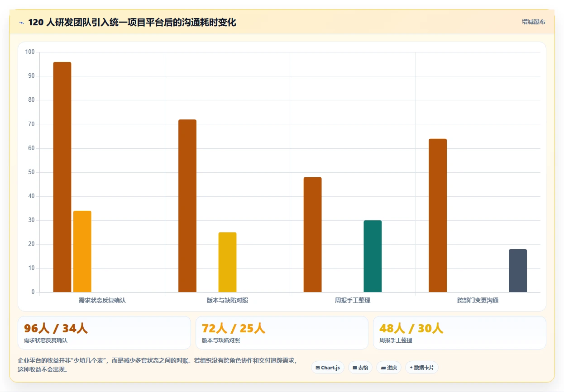
Task: Click the orange 34 bar for 需求状态反复确认
Action: tap(82, 251)
